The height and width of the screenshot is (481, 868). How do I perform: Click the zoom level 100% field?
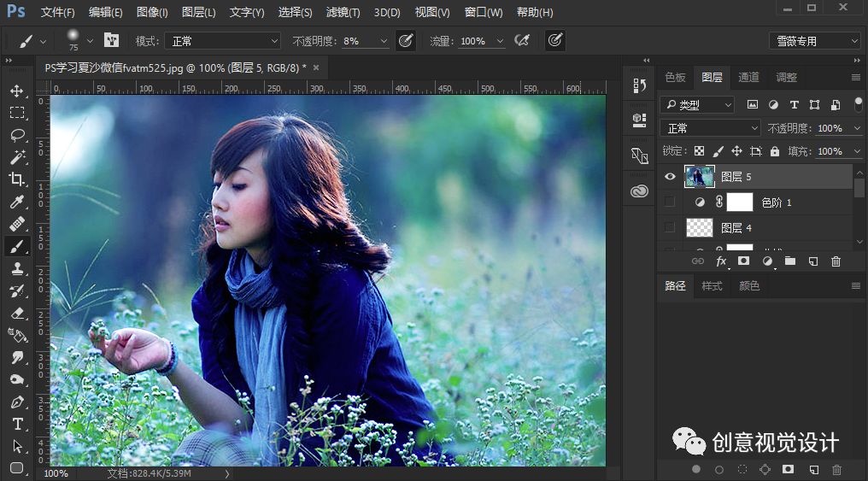56,473
